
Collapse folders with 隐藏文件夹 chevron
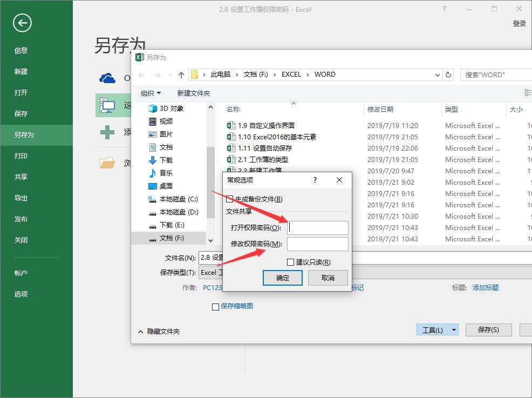coord(141,332)
